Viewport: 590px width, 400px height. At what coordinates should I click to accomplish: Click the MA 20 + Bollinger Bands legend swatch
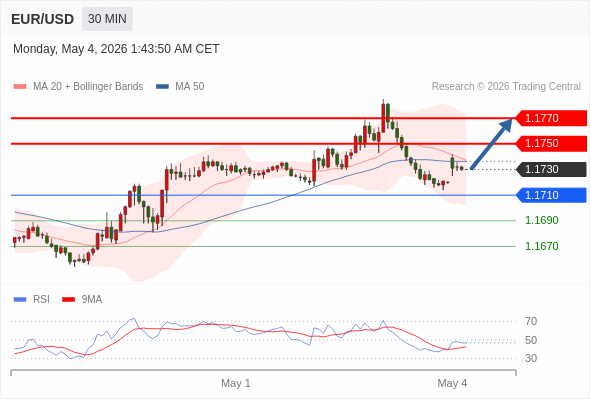pos(20,87)
